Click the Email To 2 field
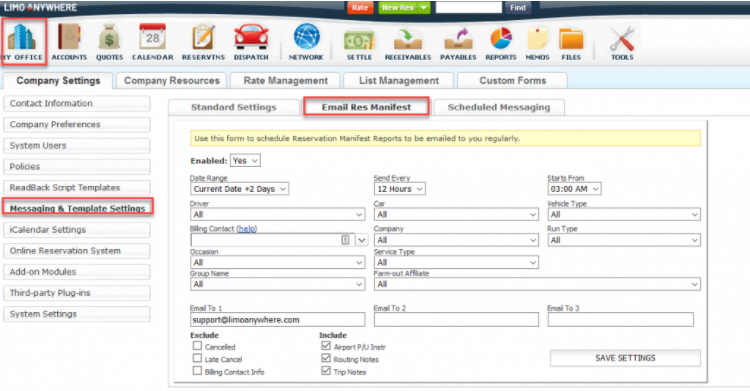Image resolution: width=750 pixels, height=391 pixels. click(456, 320)
